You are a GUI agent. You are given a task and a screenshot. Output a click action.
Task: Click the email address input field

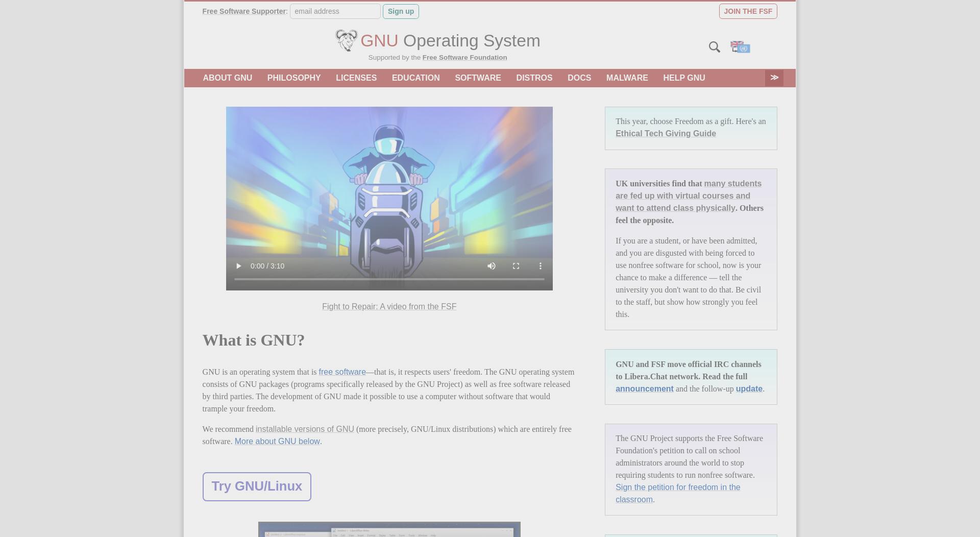click(x=335, y=11)
